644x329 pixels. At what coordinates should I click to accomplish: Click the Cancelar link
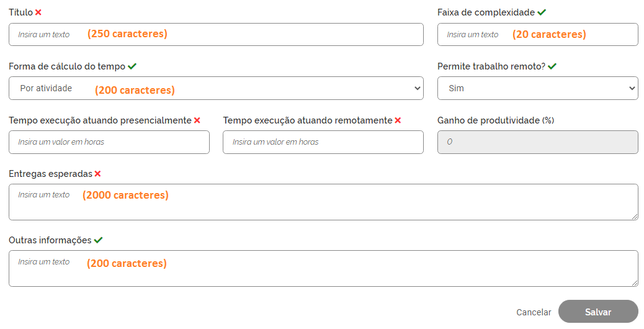pyautogui.click(x=534, y=312)
